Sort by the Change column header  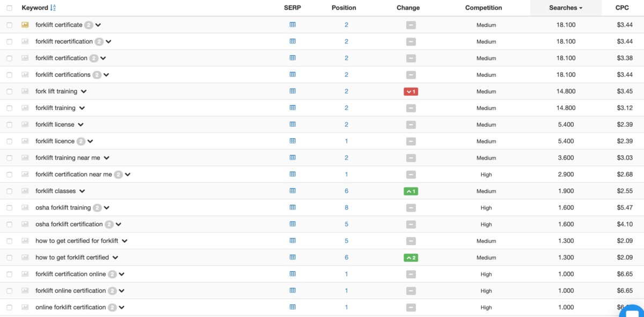pyautogui.click(x=408, y=8)
